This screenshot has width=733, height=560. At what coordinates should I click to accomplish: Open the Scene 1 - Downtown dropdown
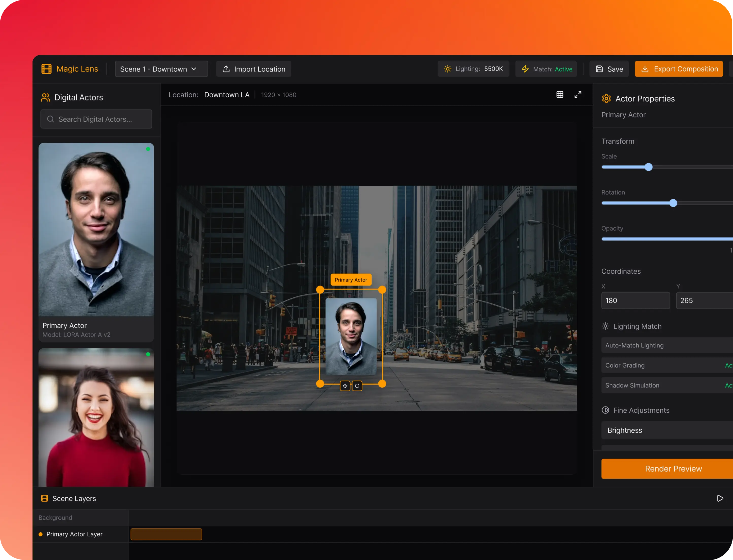[x=161, y=69]
